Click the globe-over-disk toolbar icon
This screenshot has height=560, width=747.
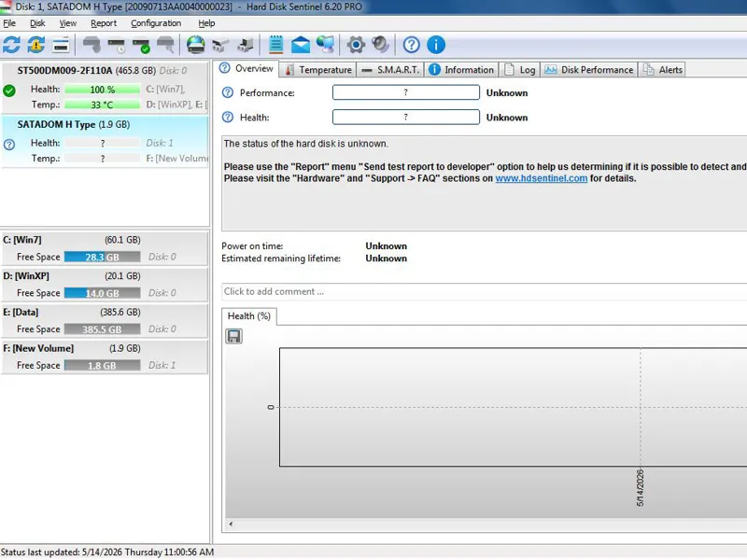pyautogui.click(x=195, y=45)
